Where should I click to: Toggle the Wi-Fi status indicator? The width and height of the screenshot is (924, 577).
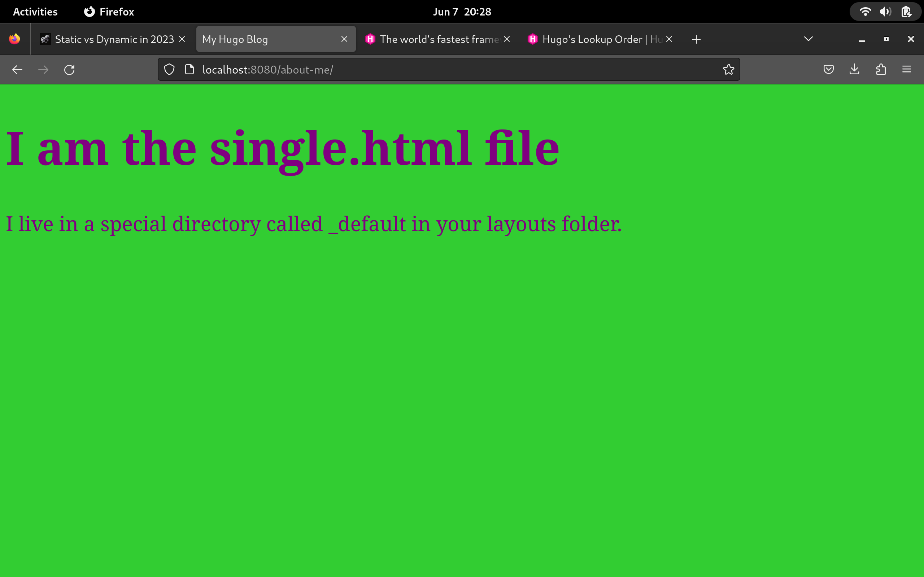click(x=866, y=12)
